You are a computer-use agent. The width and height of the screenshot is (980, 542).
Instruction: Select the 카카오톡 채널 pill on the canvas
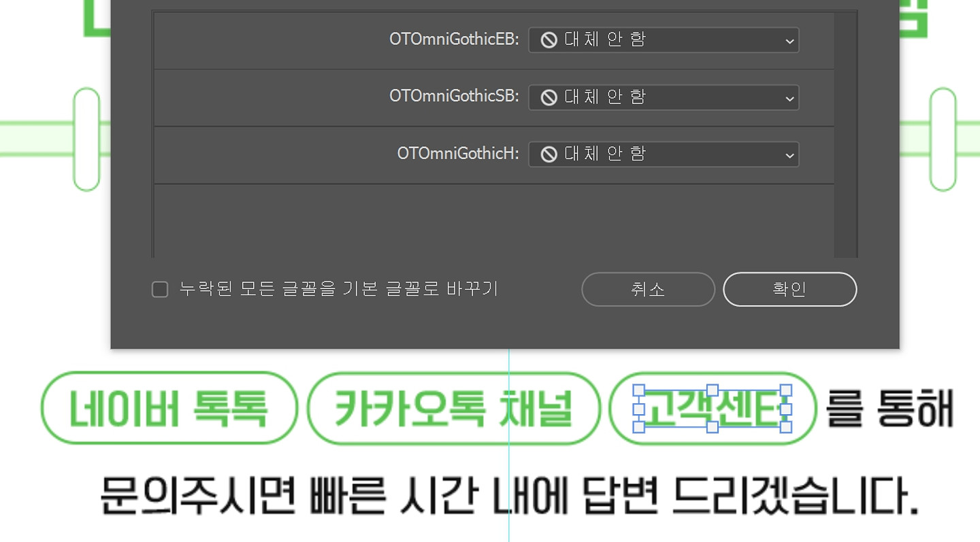click(x=453, y=409)
